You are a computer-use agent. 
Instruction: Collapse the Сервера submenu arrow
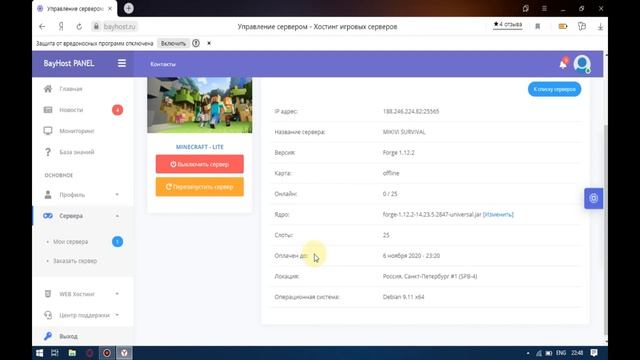117,216
